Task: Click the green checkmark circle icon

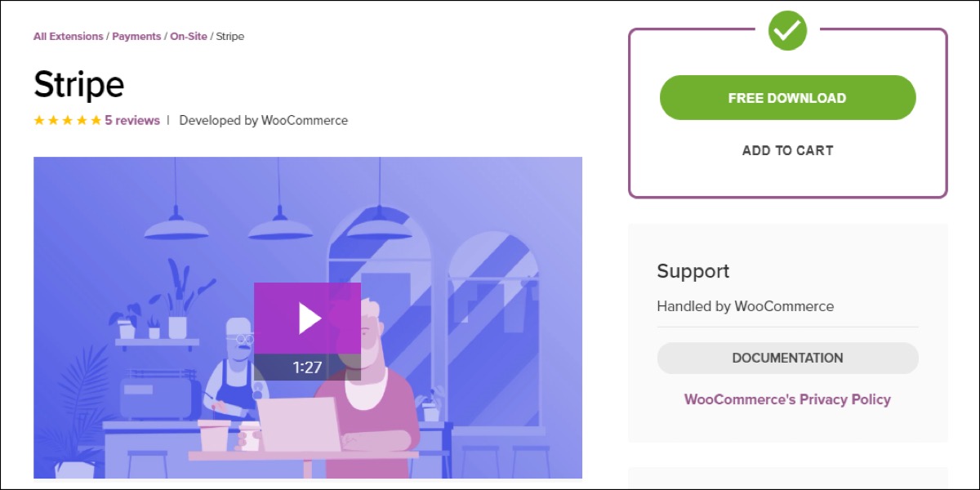Action: (787, 31)
